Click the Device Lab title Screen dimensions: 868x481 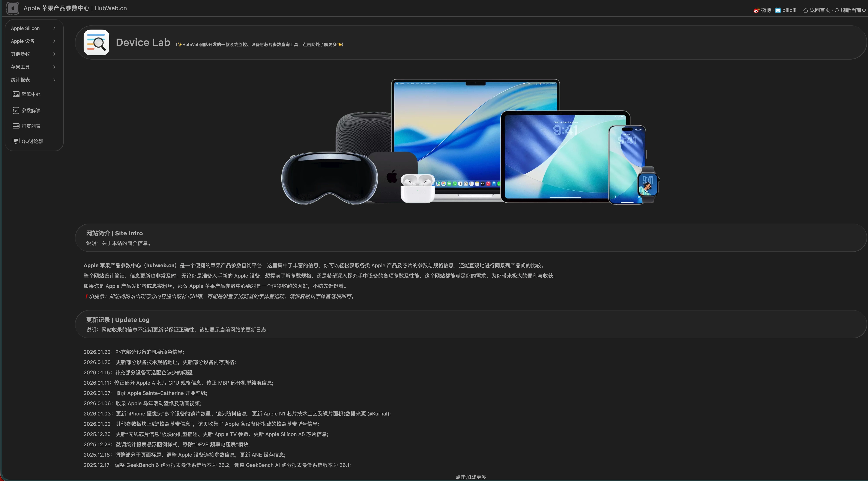click(143, 42)
